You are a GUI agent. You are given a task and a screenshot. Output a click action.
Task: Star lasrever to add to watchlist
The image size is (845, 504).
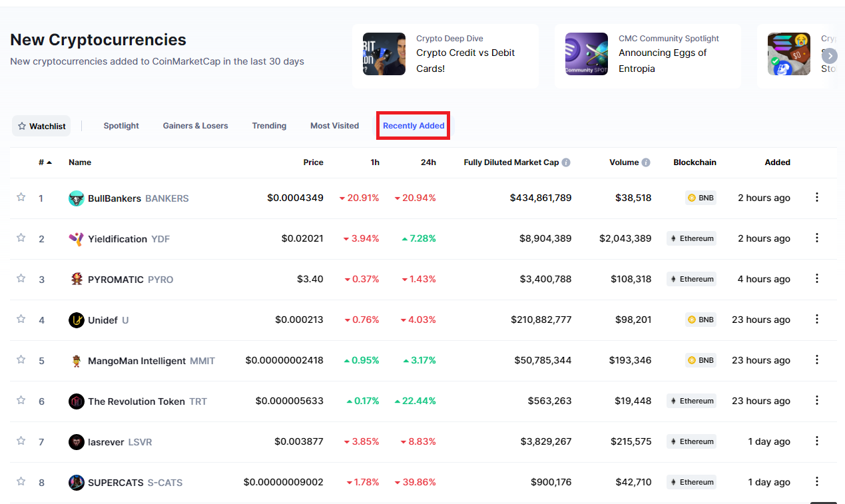click(x=21, y=441)
